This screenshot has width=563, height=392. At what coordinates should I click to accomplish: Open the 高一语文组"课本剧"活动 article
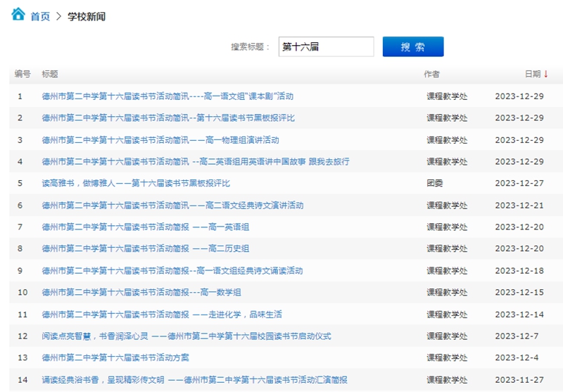[x=167, y=96]
